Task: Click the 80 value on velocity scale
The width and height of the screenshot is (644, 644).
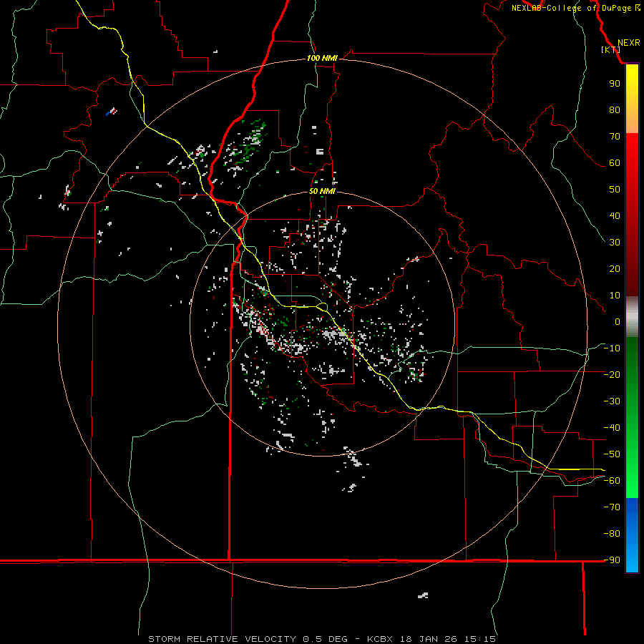Action: pyautogui.click(x=615, y=110)
